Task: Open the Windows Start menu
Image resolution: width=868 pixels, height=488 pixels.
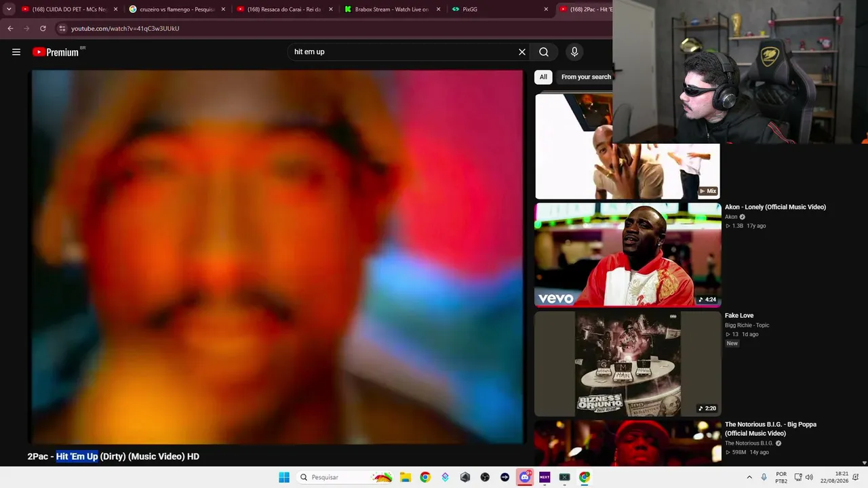Action: point(284,477)
